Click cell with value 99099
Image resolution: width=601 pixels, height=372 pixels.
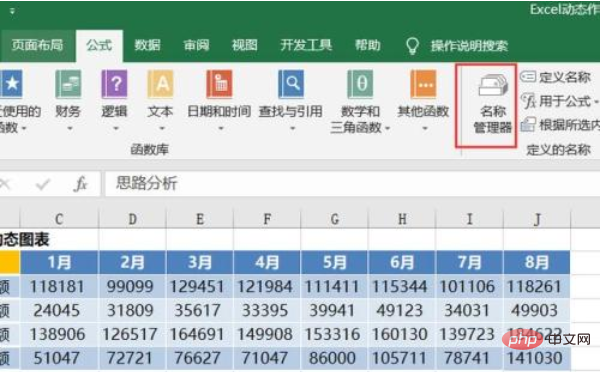point(133,286)
